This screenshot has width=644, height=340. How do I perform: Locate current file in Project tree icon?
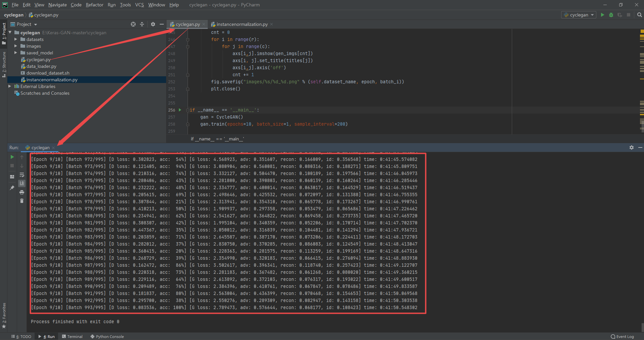click(x=133, y=24)
